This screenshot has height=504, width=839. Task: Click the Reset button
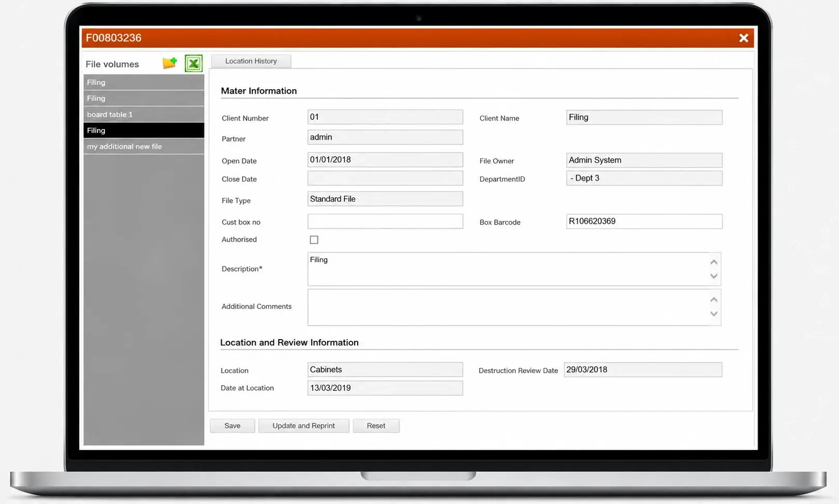pyautogui.click(x=376, y=426)
